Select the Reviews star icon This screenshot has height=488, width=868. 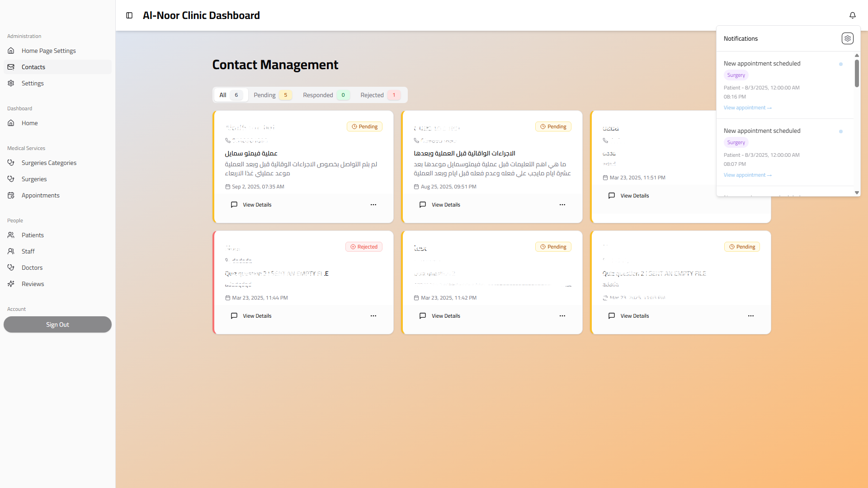pyautogui.click(x=11, y=284)
